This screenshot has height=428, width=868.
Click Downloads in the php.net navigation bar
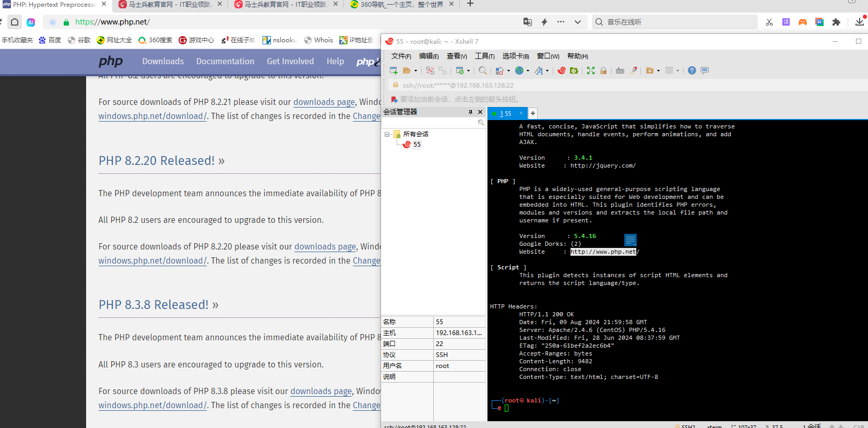point(163,62)
